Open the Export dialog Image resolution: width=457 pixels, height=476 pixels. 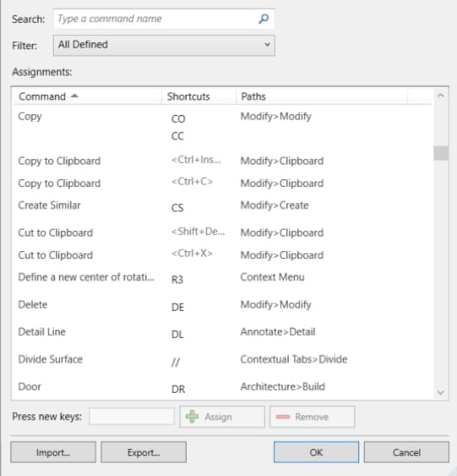[144, 452]
